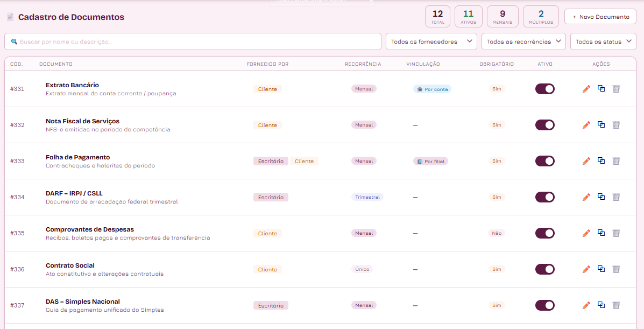Open Todos os status dropdown
This screenshot has height=329, width=644.
tap(603, 41)
